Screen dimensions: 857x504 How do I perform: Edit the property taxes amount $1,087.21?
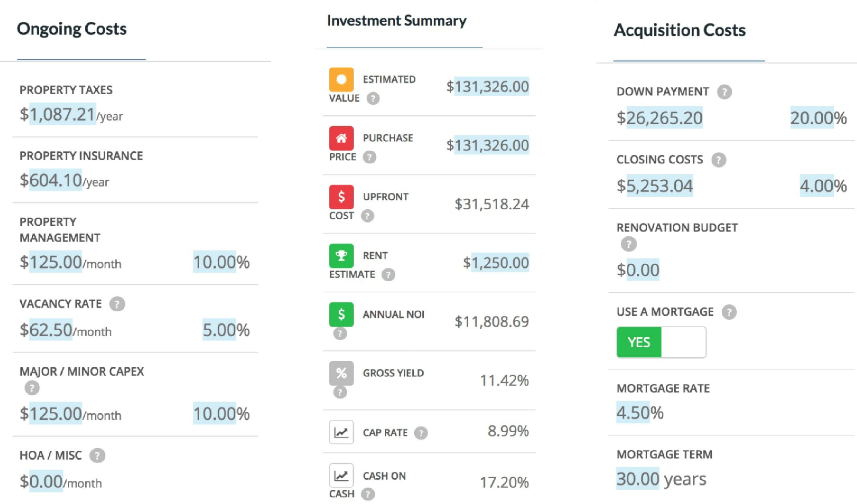pos(63,114)
